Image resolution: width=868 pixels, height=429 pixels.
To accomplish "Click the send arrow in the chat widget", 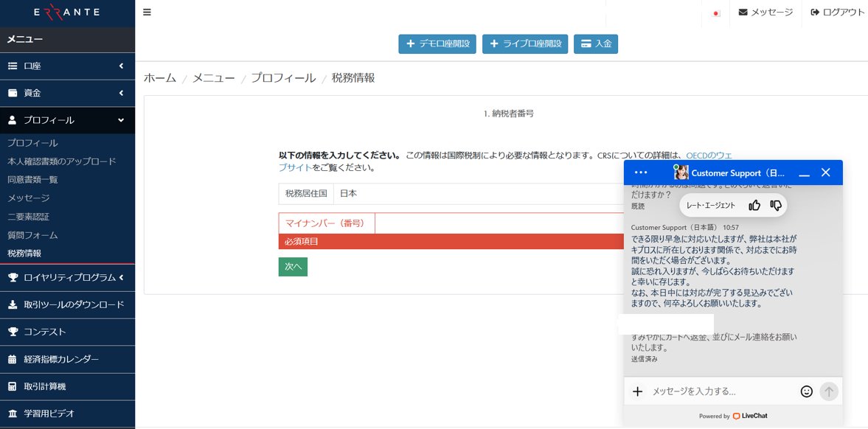I will pyautogui.click(x=829, y=391).
